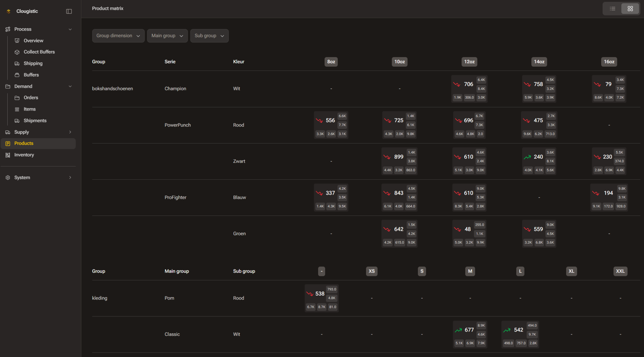This screenshot has width=644, height=357.
Task: Click the kleding group label
Action: pyautogui.click(x=99, y=298)
